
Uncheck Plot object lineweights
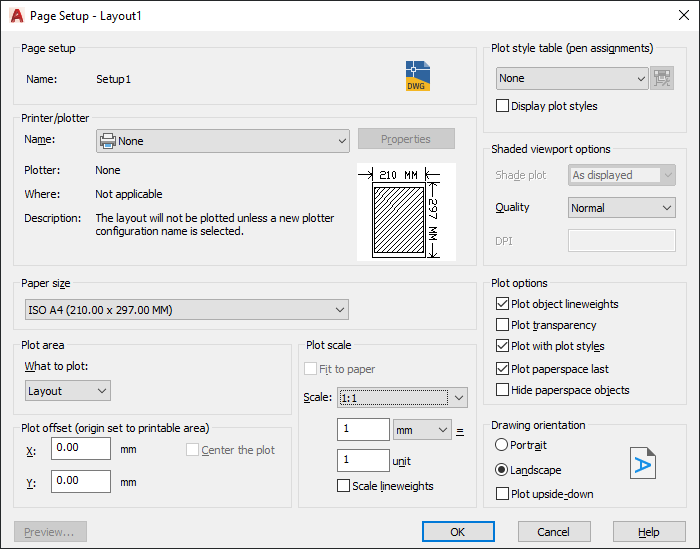pos(502,304)
